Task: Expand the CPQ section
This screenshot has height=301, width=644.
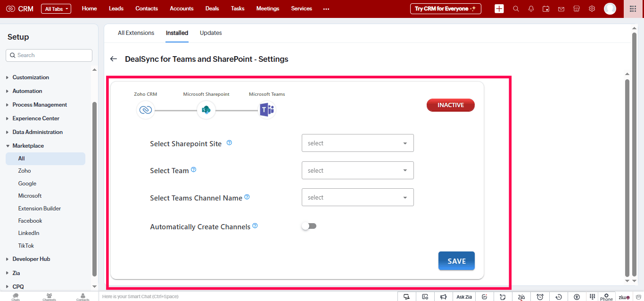Action: (18, 286)
